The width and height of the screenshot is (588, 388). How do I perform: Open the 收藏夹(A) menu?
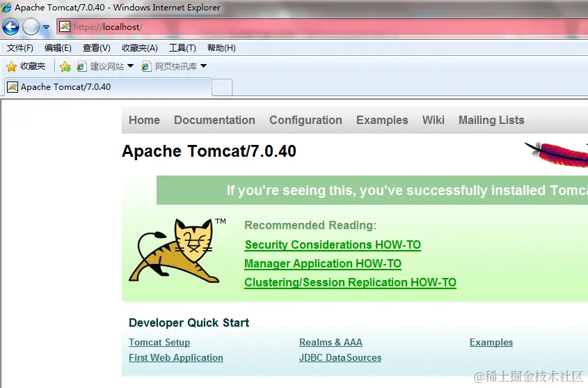tap(139, 48)
